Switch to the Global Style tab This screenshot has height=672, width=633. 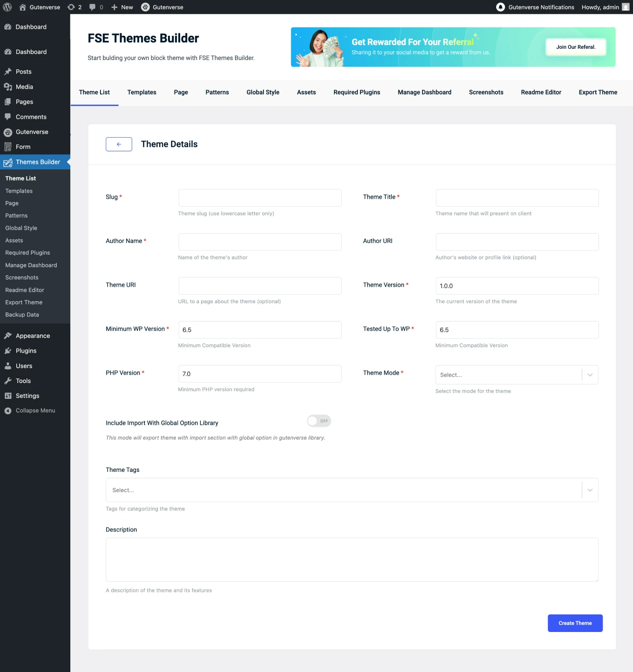(263, 93)
